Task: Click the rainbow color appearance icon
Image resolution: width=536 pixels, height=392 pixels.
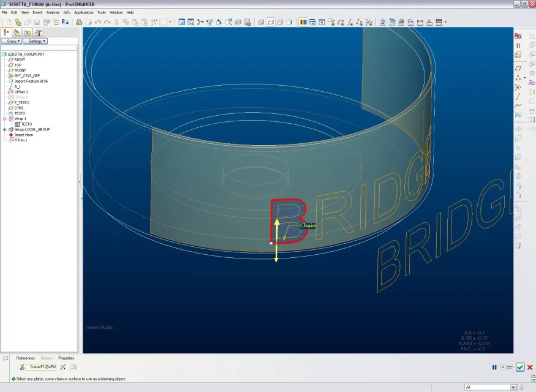Action: (303, 22)
